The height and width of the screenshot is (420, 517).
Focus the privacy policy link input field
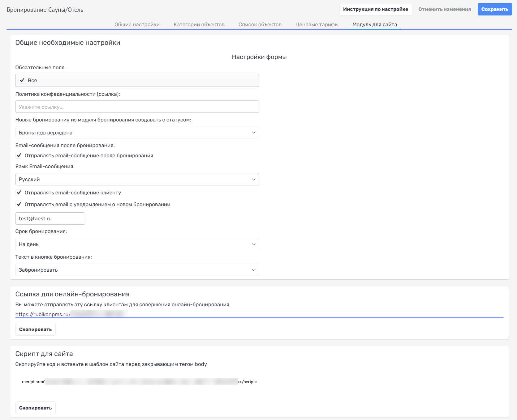coord(137,107)
